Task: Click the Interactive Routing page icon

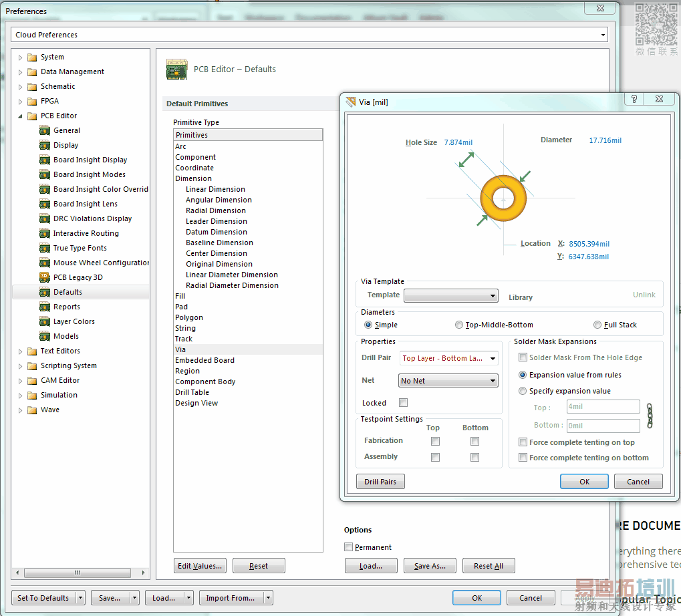Action: 45,233
